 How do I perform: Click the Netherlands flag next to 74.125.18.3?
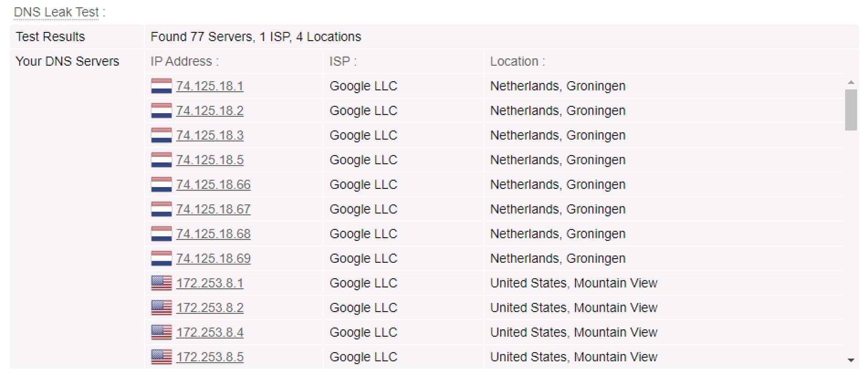[x=162, y=135]
